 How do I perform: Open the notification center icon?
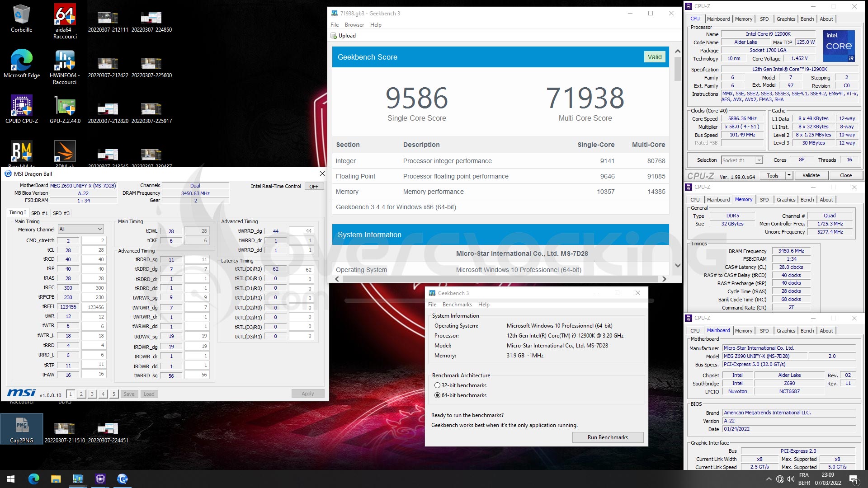pyautogui.click(x=854, y=479)
